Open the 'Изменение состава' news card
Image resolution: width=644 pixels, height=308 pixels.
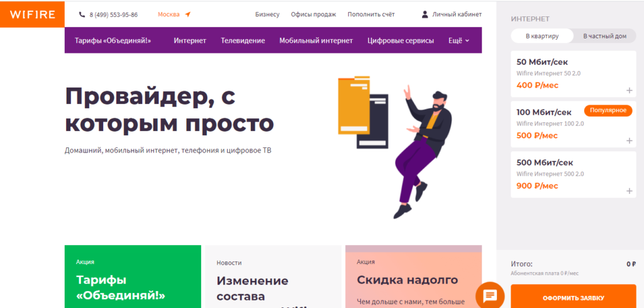point(273,277)
